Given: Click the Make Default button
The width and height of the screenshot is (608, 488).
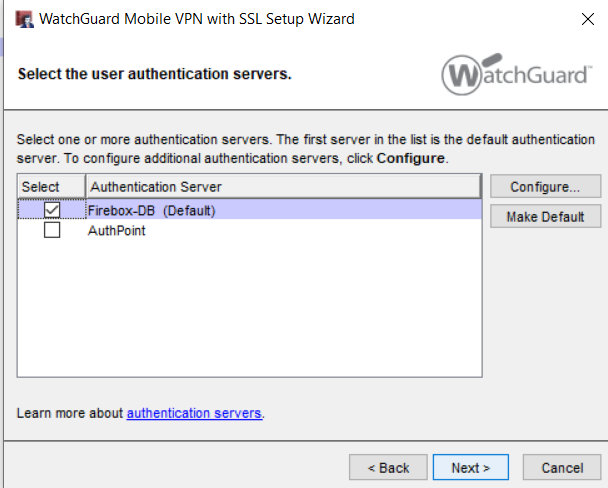Looking at the screenshot, I should 545,216.
